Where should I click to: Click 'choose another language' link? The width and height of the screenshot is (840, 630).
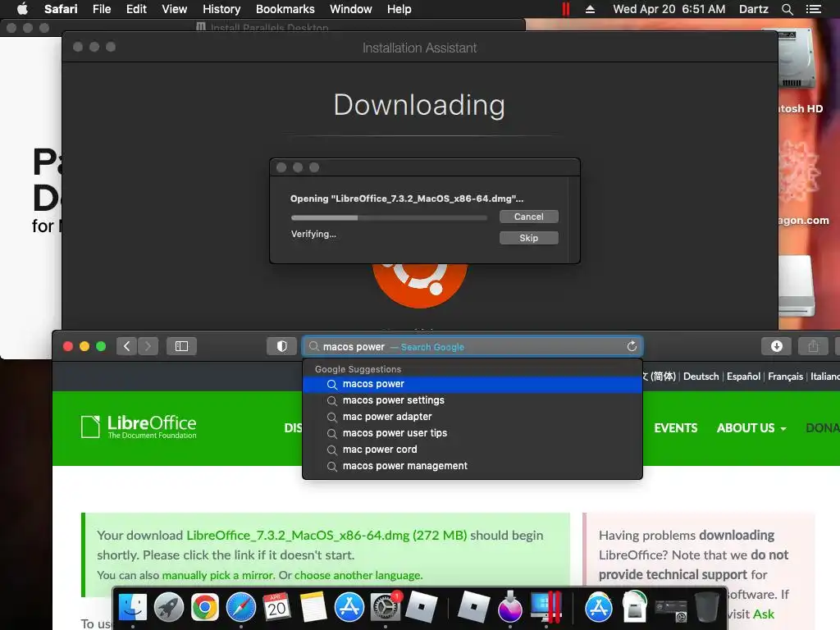coord(358,575)
